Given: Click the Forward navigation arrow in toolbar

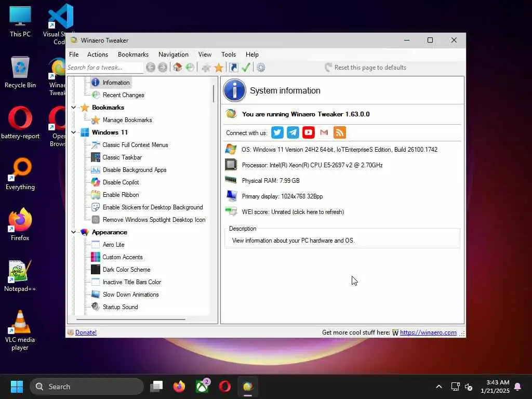Looking at the screenshot, I should point(163,68).
